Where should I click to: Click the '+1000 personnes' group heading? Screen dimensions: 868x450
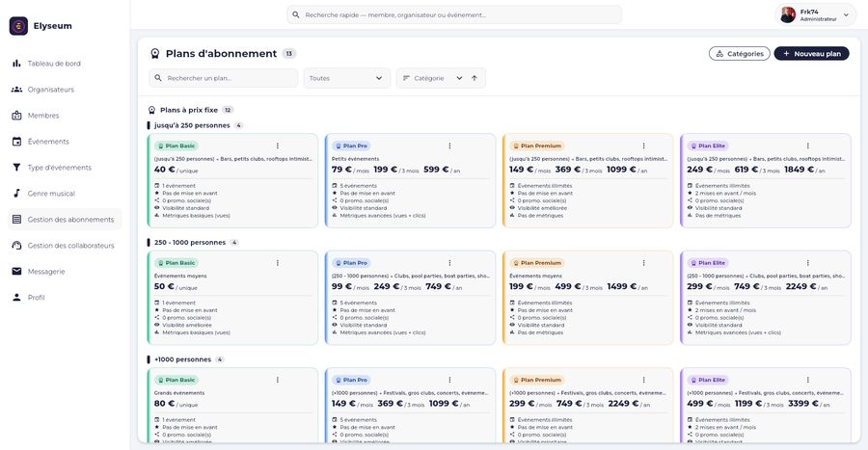click(182, 359)
